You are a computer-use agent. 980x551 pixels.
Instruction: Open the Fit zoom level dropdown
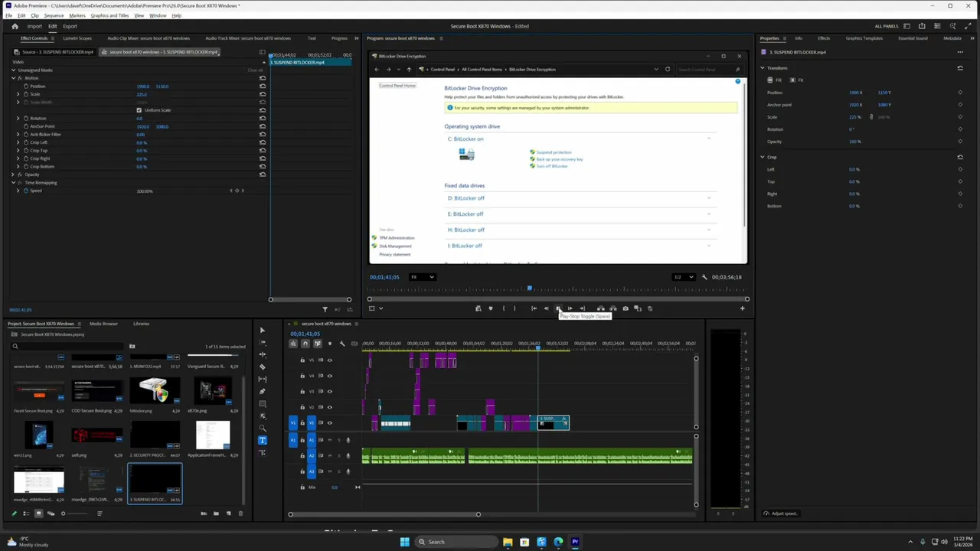tap(423, 277)
